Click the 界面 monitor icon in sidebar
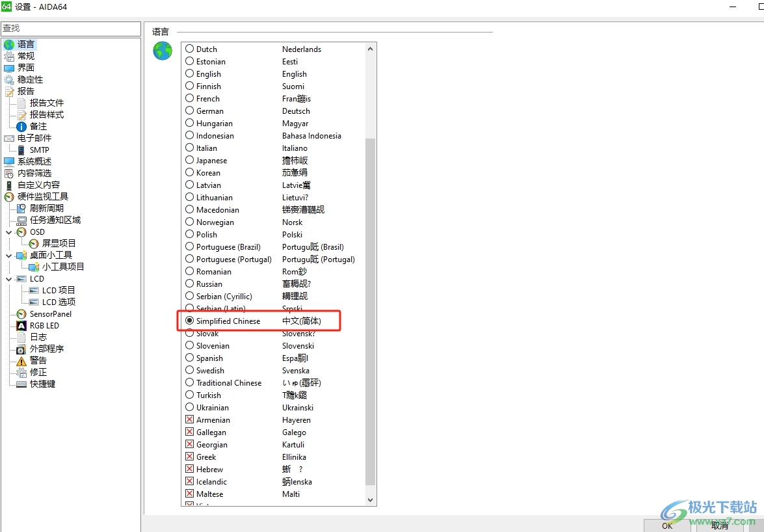 [8, 68]
